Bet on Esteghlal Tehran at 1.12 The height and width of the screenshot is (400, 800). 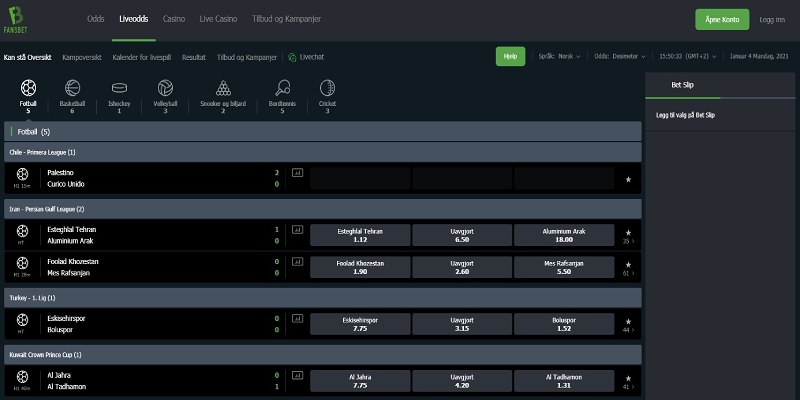point(360,235)
